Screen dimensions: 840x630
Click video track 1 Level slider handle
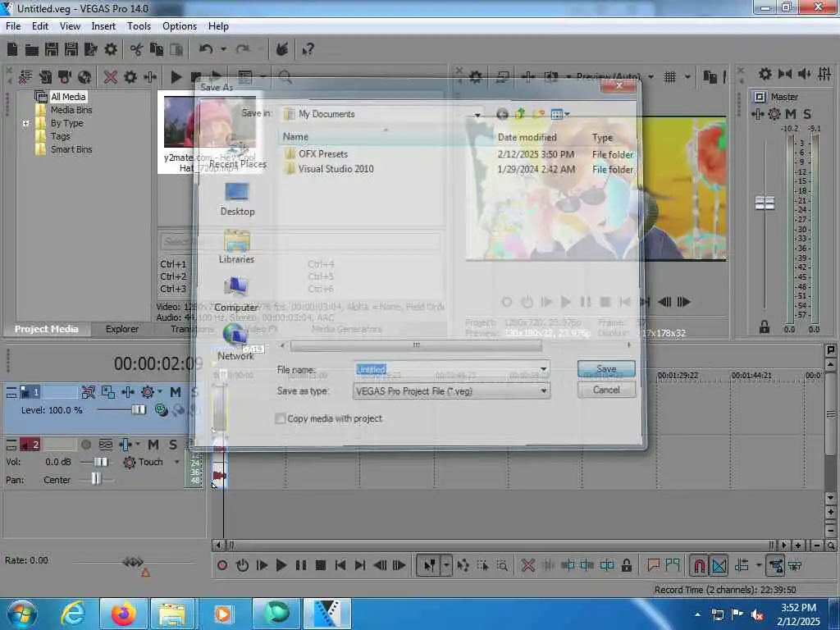[139, 410]
